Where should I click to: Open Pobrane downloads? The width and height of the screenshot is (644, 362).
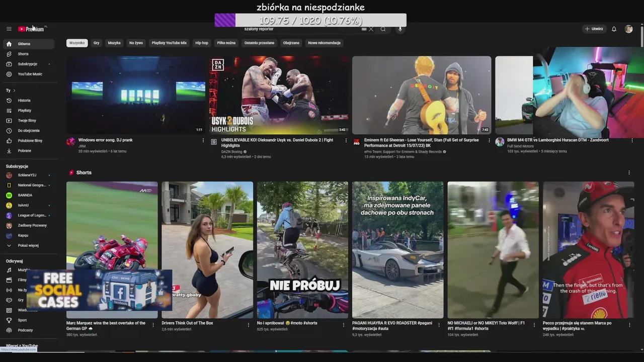[29, 151]
